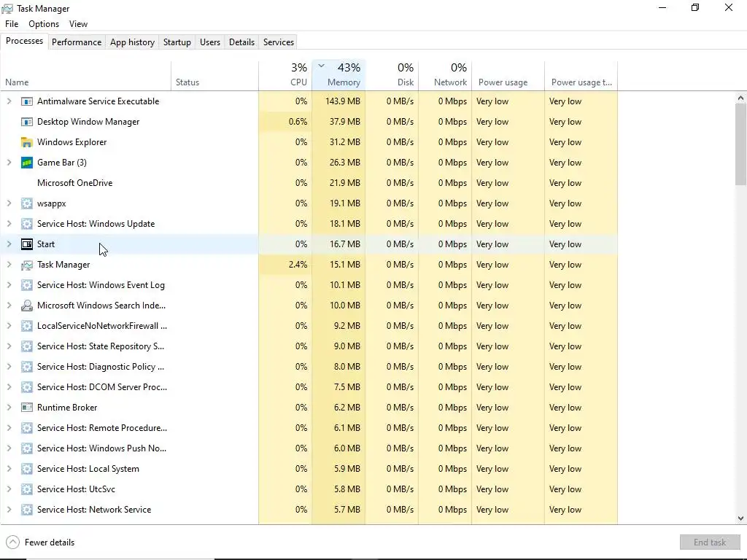Expand Service Host: Network Service

[9, 510]
